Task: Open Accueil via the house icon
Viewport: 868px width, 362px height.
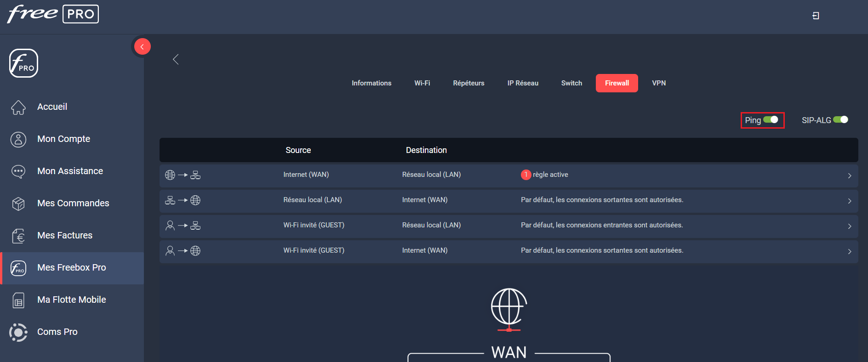Action: coord(18,107)
